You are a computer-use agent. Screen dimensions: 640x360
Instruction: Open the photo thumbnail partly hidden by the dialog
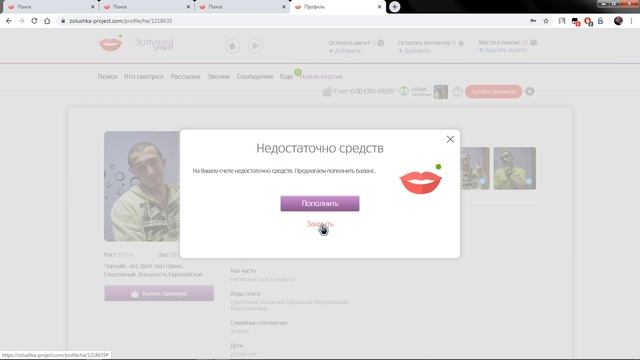coord(475,168)
